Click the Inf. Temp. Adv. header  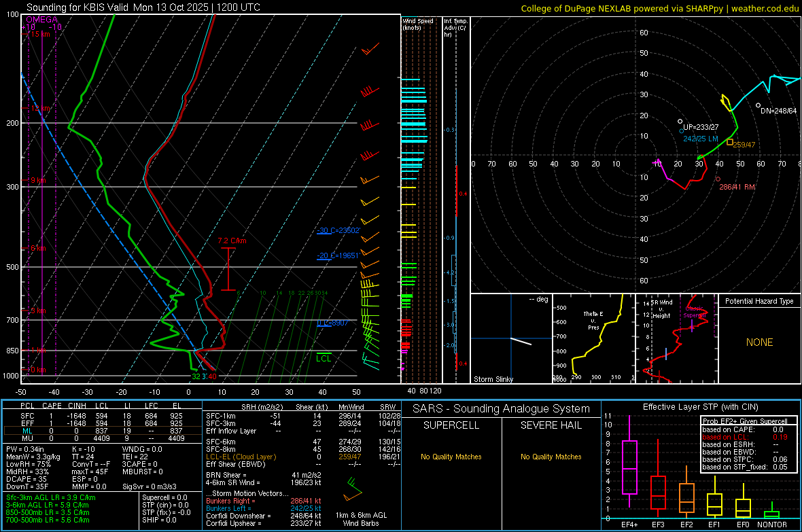pyautogui.click(x=455, y=28)
